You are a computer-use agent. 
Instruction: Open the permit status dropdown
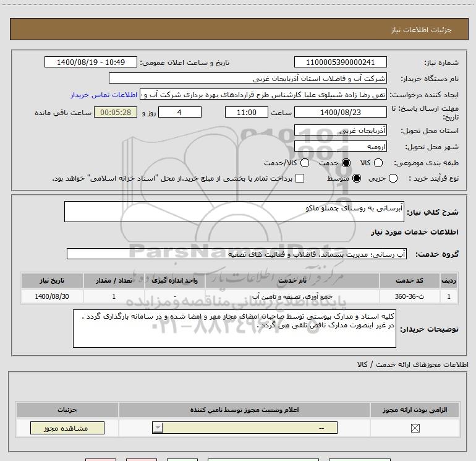pos(245,428)
